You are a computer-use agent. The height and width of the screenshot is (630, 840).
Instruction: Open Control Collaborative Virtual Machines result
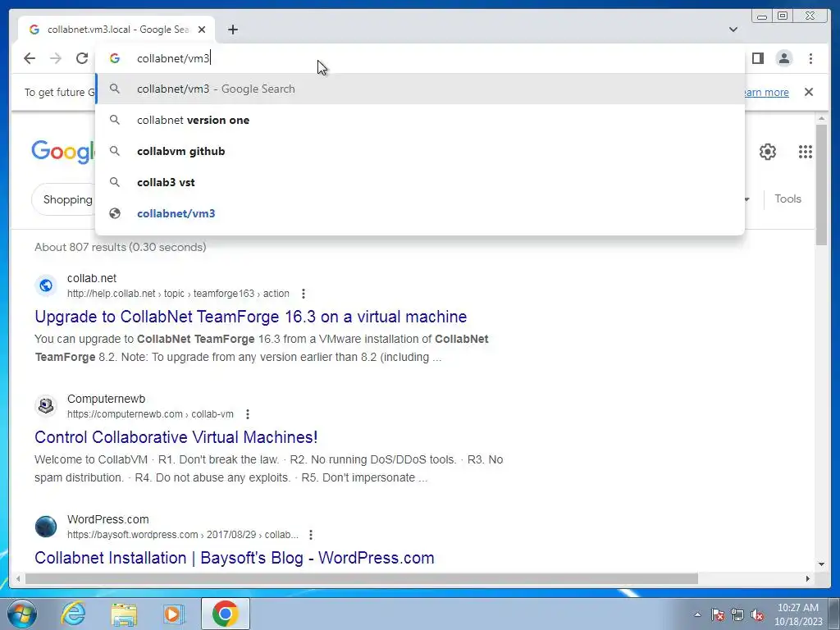pos(176,437)
